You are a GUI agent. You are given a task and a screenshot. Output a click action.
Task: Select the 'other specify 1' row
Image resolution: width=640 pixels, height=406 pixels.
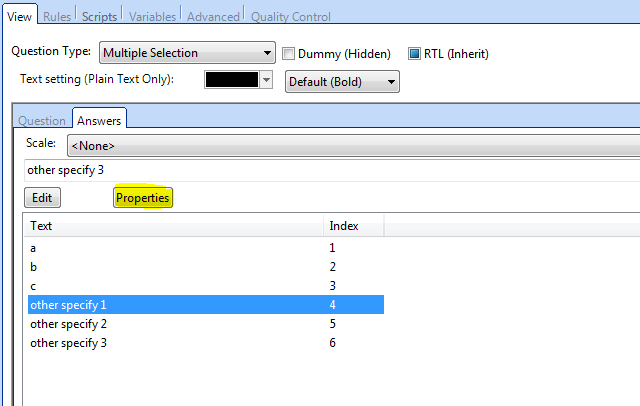coord(206,304)
